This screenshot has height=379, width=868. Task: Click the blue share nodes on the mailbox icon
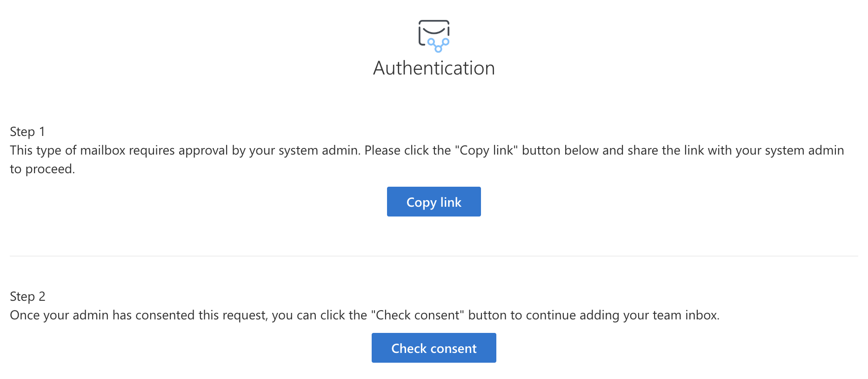tap(438, 45)
